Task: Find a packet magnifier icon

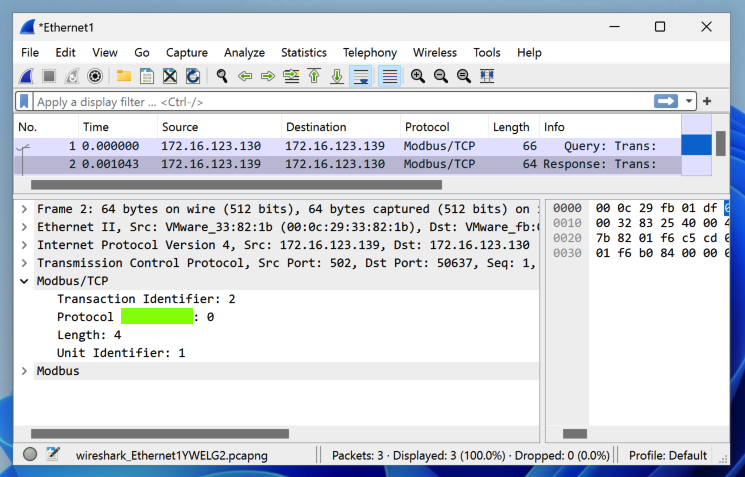Action: [x=222, y=76]
